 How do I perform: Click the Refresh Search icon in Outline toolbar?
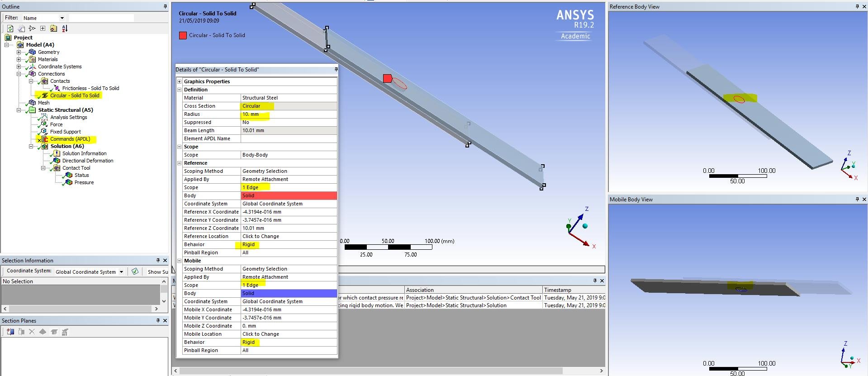click(10, 29)
